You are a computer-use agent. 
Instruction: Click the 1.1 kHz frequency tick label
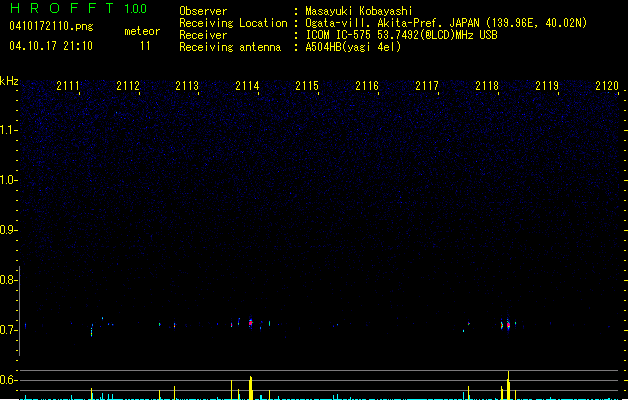[8, 130]
